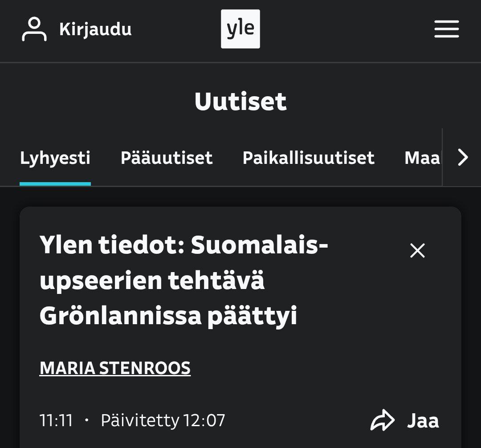Go to the Yle logo home
This screenshot has height=448, width=481.
point(240,29)
